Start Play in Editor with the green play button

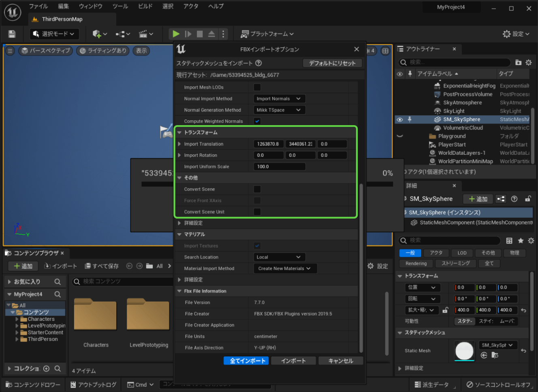pyautogui.click(x=176, y=34)
